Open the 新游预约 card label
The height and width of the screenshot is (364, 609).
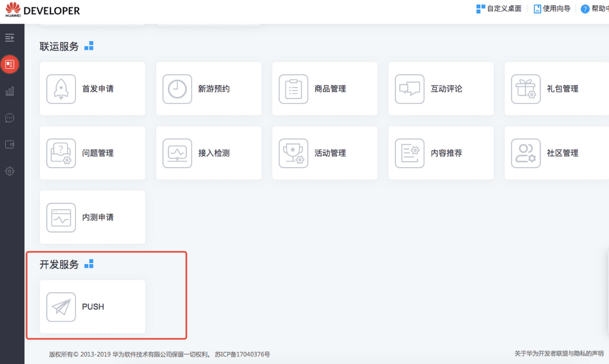tap(214, 89)
